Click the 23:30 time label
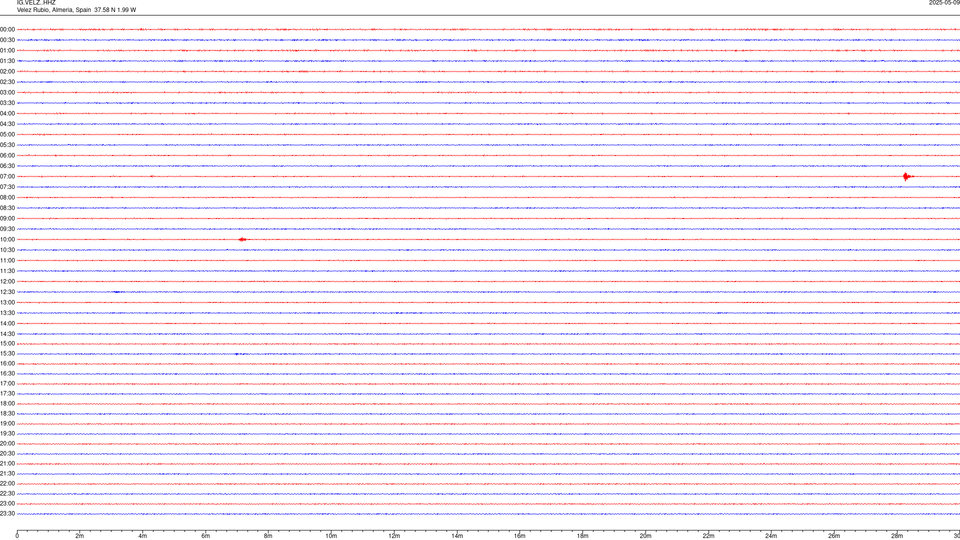 pos(7,514)
